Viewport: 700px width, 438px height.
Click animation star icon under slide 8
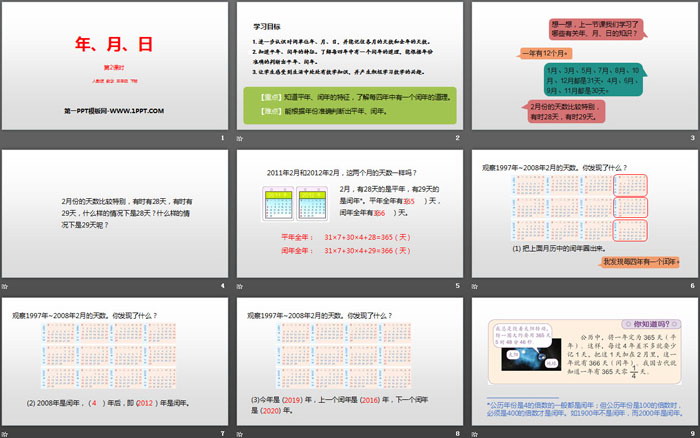(240, 434)
